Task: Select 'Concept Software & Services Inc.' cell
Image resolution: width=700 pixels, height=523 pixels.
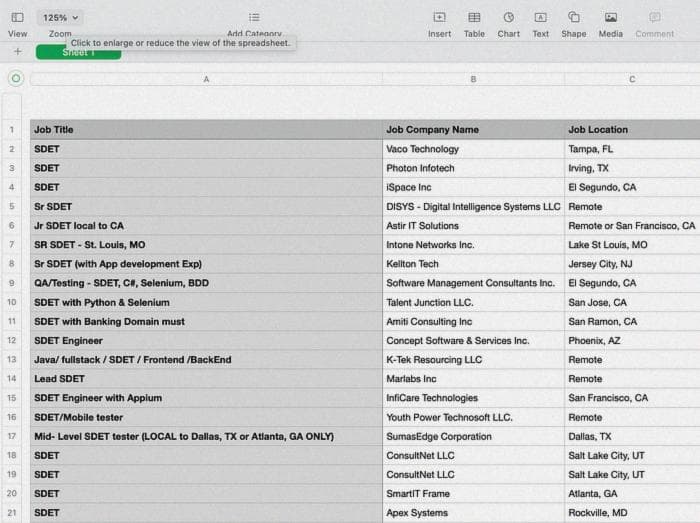Action: [473, 341]
